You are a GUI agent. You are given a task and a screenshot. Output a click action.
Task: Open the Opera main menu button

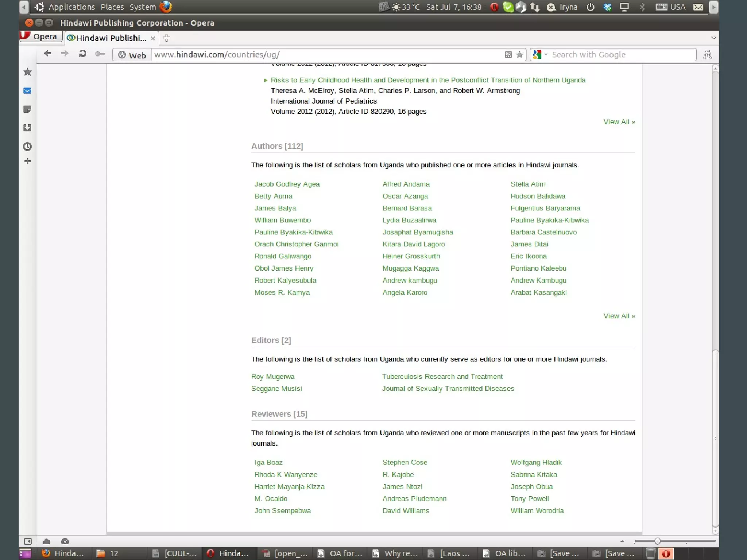39,37
